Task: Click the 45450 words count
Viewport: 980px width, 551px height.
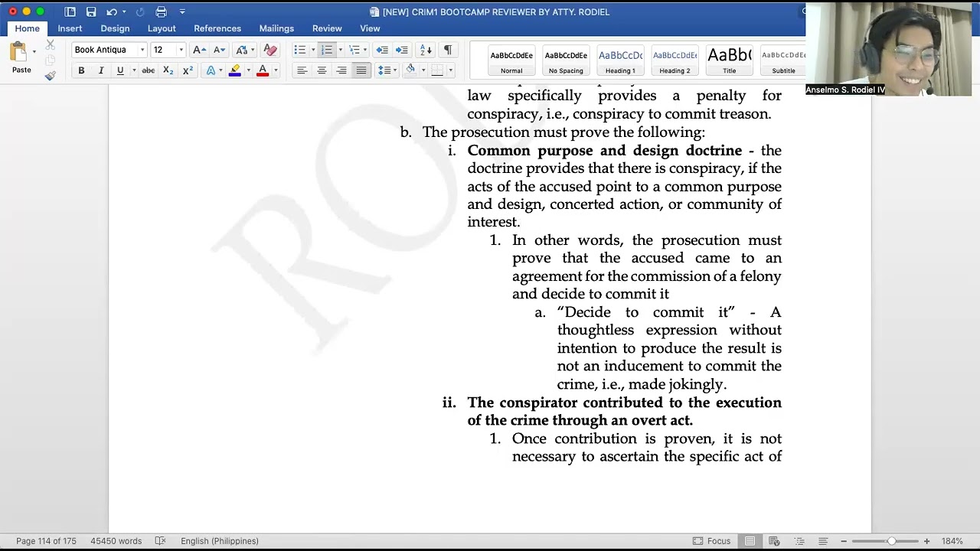Action: click(116, 541)
